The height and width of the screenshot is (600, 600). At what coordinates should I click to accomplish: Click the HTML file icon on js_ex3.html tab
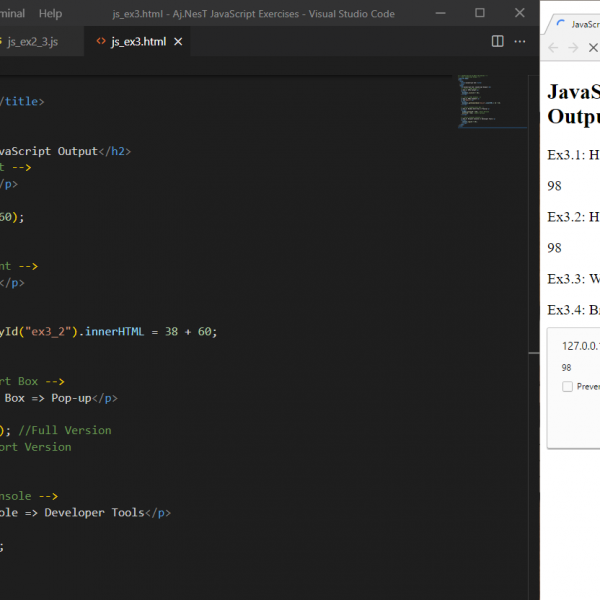point(100,42)
